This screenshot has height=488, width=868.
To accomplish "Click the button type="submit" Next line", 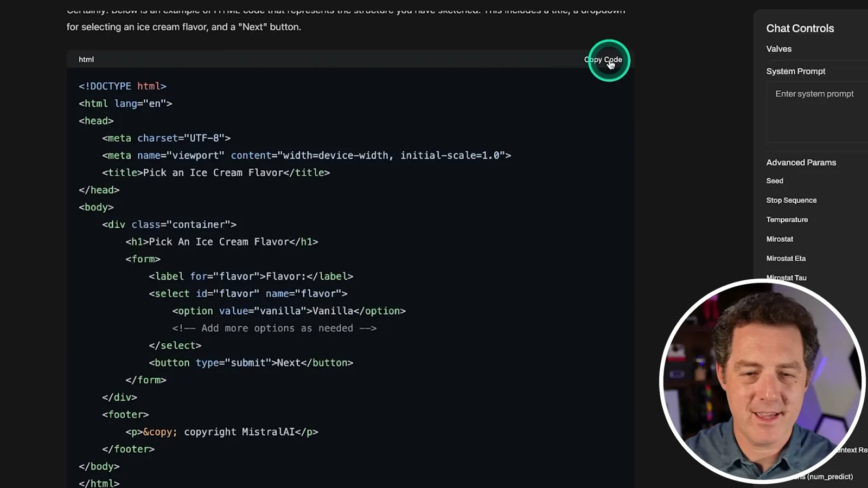I will [x=251, y=363].
